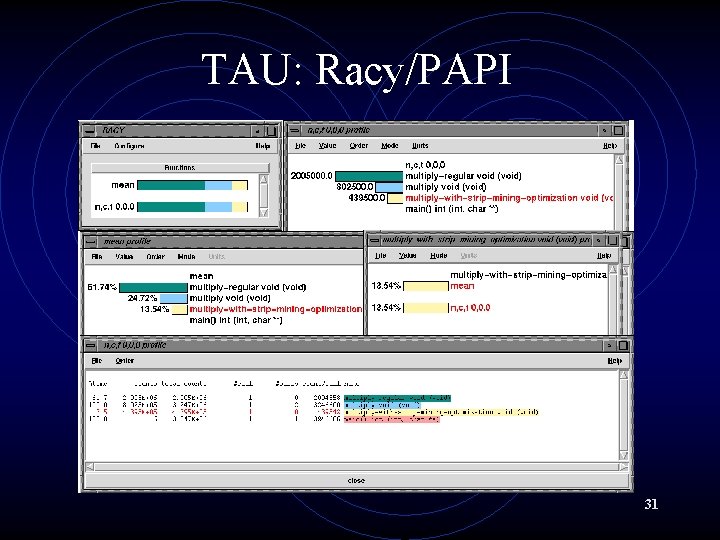The width and height of the screenshot is (720, 540).
Task: Click yellow-highlighted strip-mining row in bottom table
Action: coord(441,412)
